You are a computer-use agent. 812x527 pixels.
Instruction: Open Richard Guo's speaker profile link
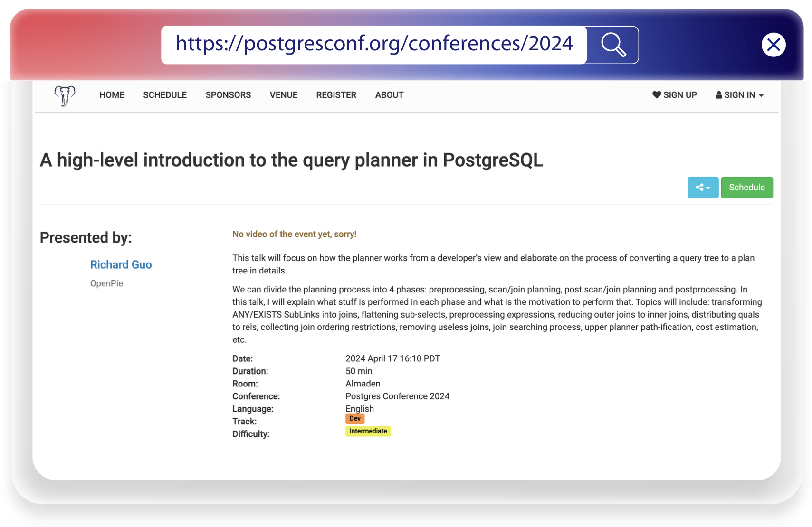coord(121,264)
